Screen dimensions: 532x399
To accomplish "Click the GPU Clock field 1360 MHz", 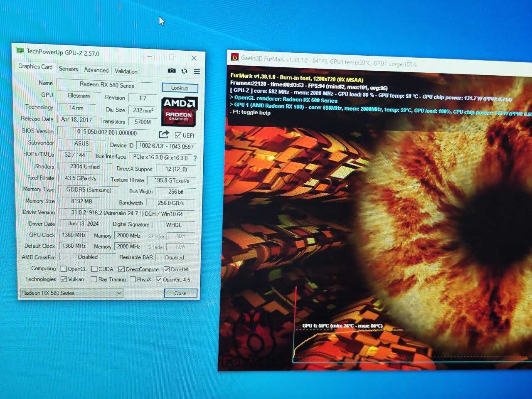I will [74, 235].
